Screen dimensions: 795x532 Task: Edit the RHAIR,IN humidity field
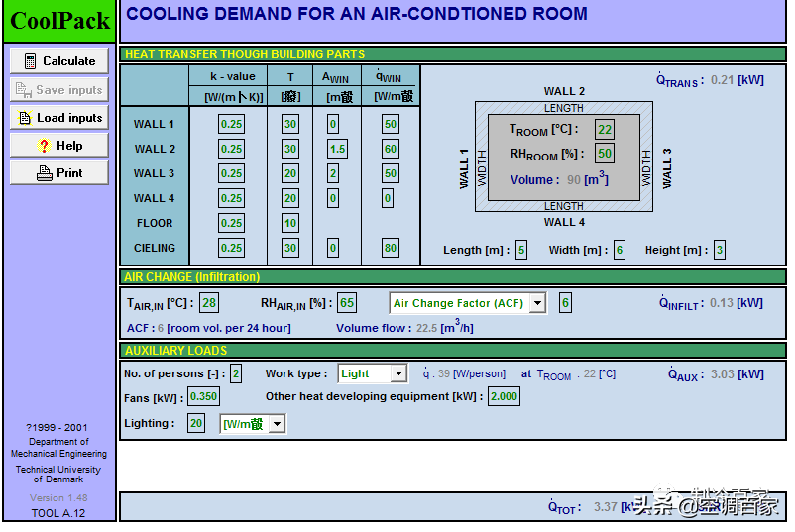(x=347, y=303)
